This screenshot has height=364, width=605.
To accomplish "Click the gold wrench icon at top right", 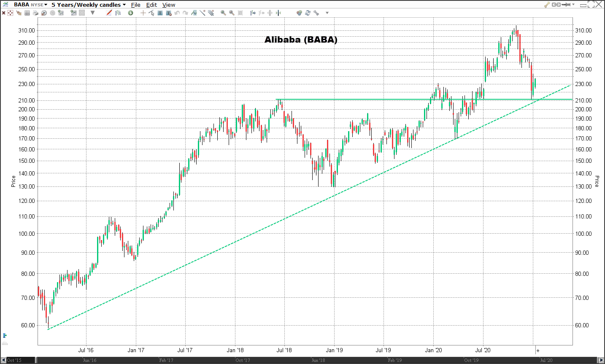I will 547,5.
